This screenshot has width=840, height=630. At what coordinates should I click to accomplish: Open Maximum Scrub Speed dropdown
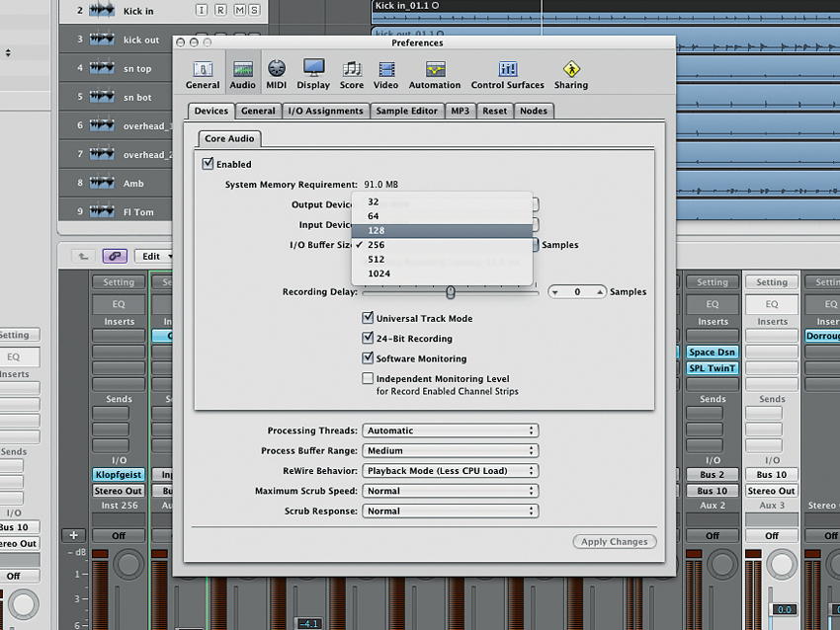451,491
